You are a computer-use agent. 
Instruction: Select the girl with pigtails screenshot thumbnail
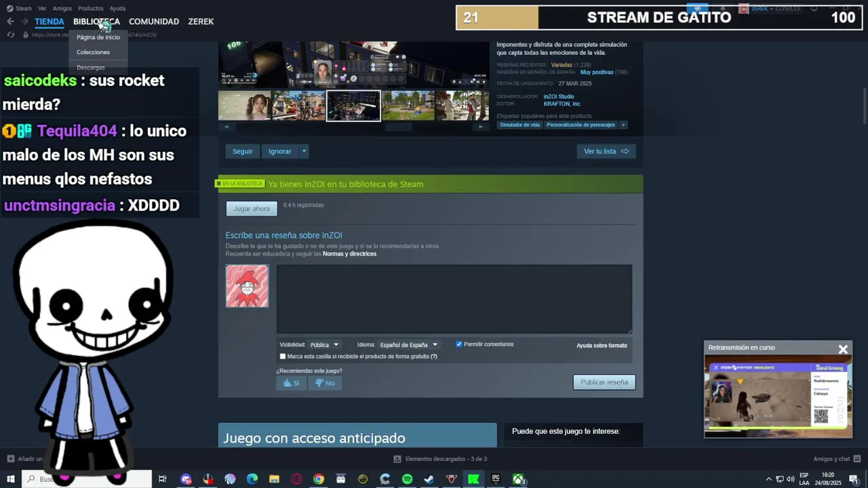coord(245,106)
